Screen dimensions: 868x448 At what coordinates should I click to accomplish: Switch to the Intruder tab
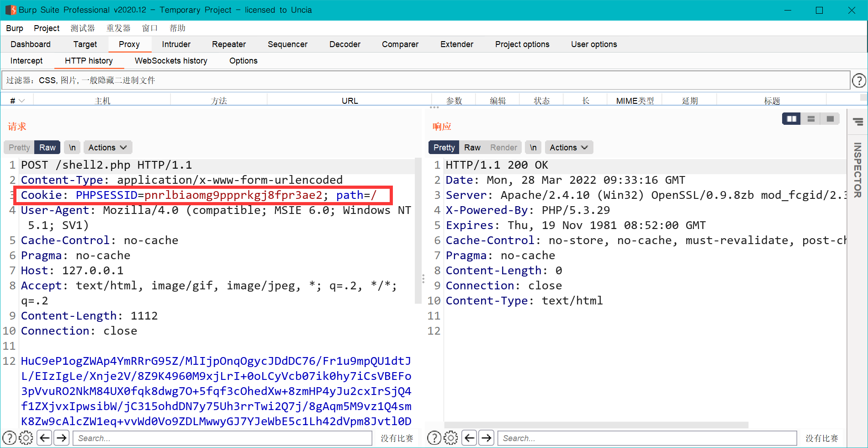point(176,44)
